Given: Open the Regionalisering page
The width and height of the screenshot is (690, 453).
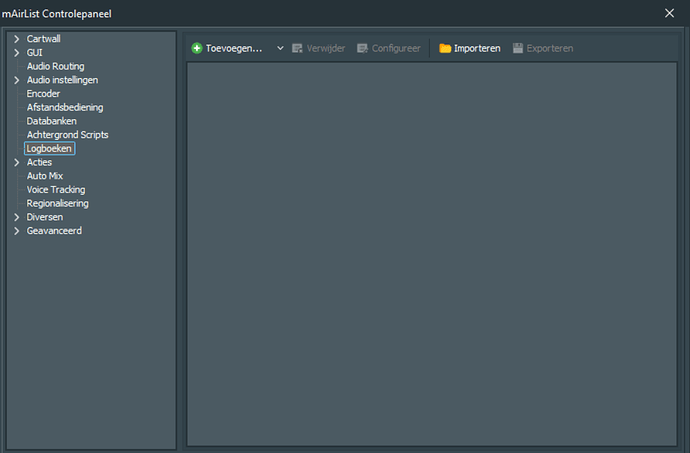Looking at the screenshot, I should [58, 203].
